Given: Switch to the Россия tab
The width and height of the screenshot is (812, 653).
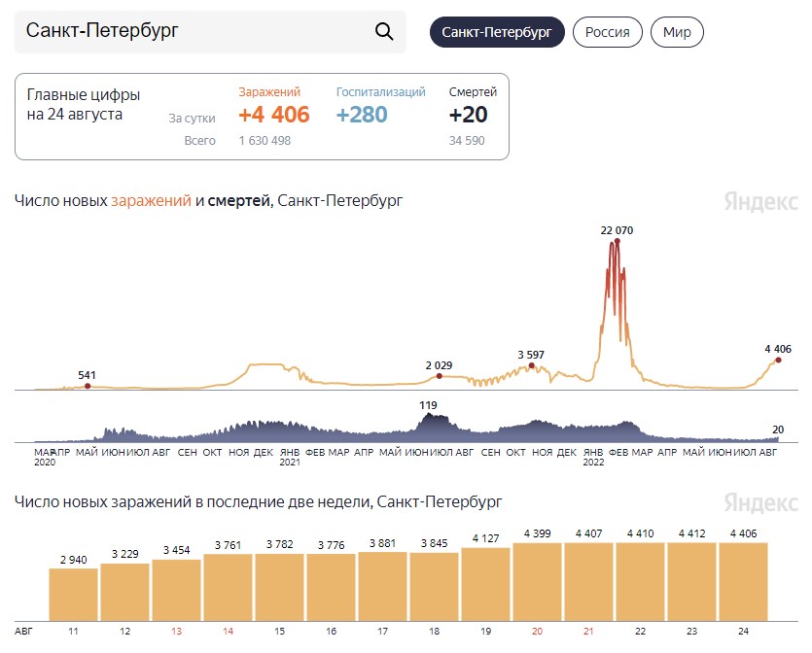Looking at the screenshot, I should point(608,32).
